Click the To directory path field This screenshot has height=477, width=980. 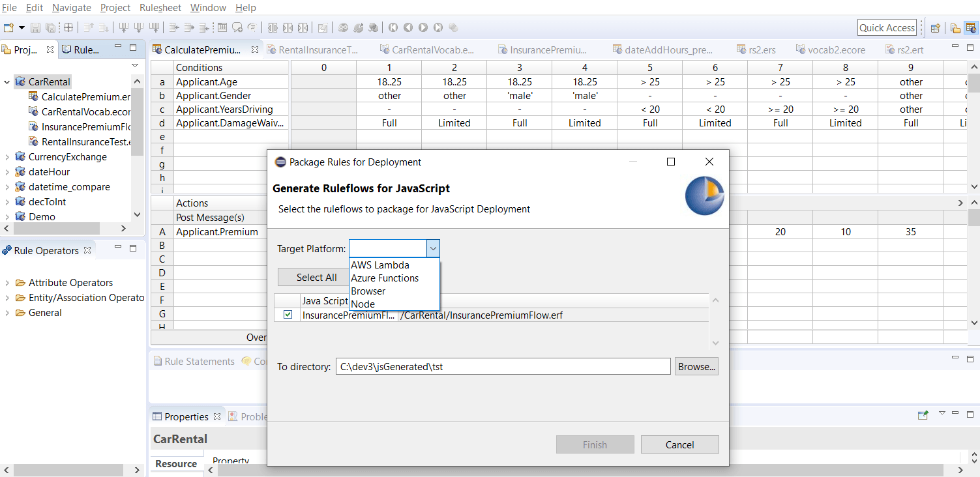point(502,366)
